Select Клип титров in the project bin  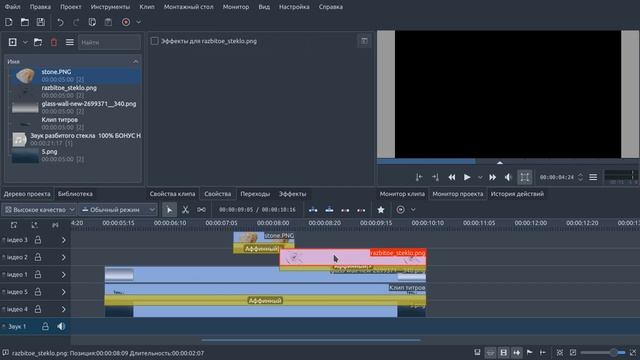[x=76, y=123]
